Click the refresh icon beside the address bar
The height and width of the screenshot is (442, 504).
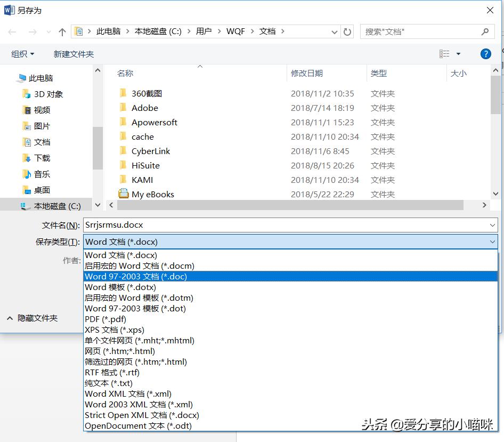coord(347,31)
